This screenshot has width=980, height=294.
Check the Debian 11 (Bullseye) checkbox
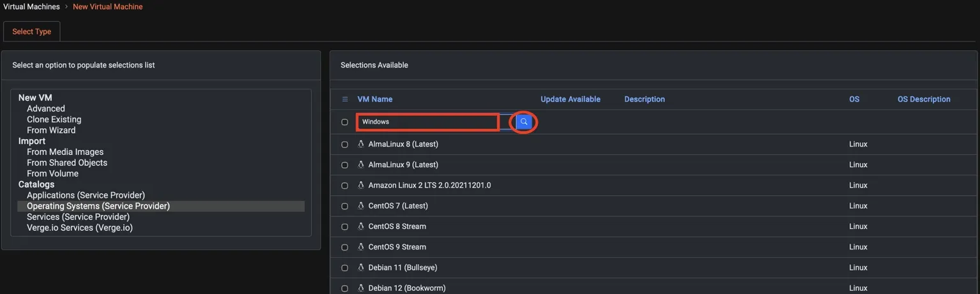(345, 268)
